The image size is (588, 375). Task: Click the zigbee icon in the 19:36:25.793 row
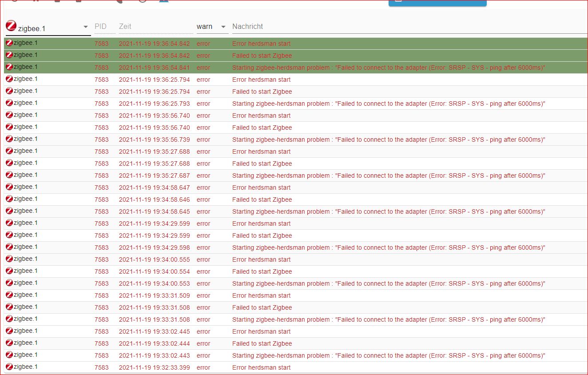click(x=9, y=103)
